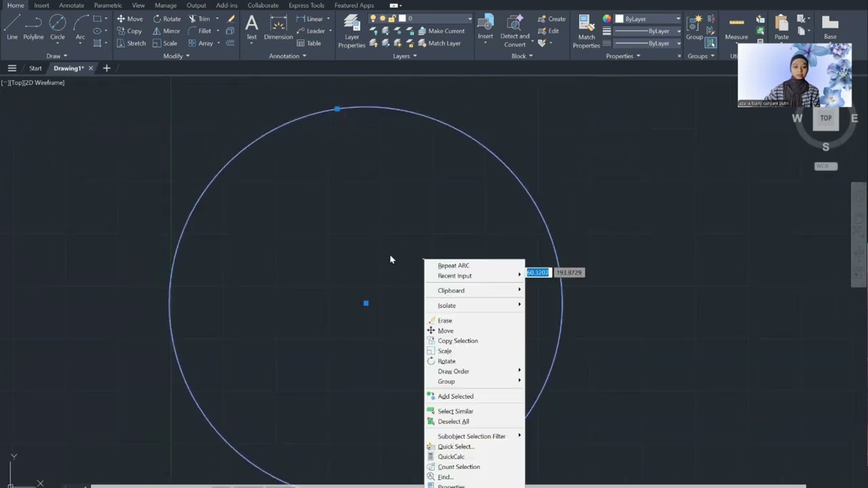Choose Copy Selection from context menu
Viewport: 868px width, 488px height.
coord(475,341)
